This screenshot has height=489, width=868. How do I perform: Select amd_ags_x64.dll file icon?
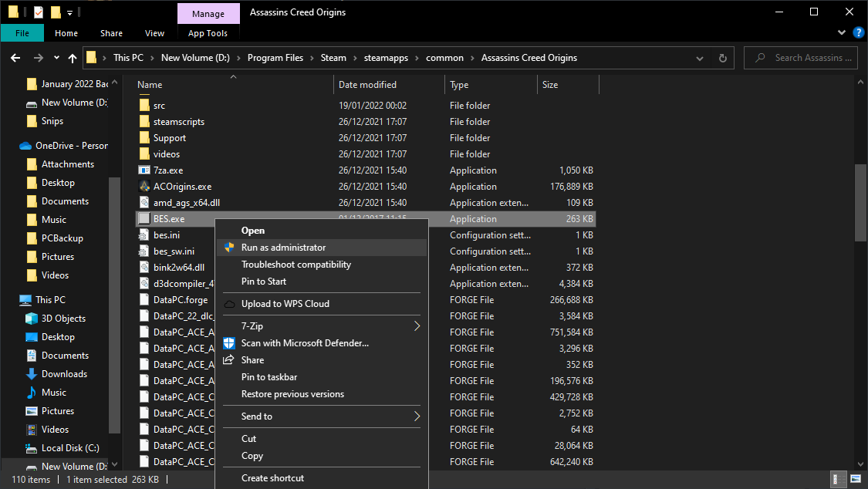[x=144, y=202]
